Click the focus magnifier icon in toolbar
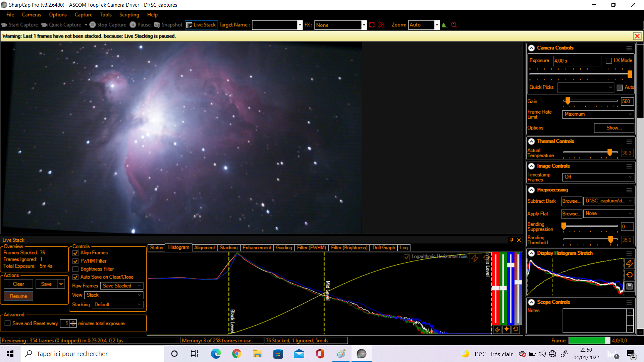Screen dimensions: 644x362 click(454, 25)
